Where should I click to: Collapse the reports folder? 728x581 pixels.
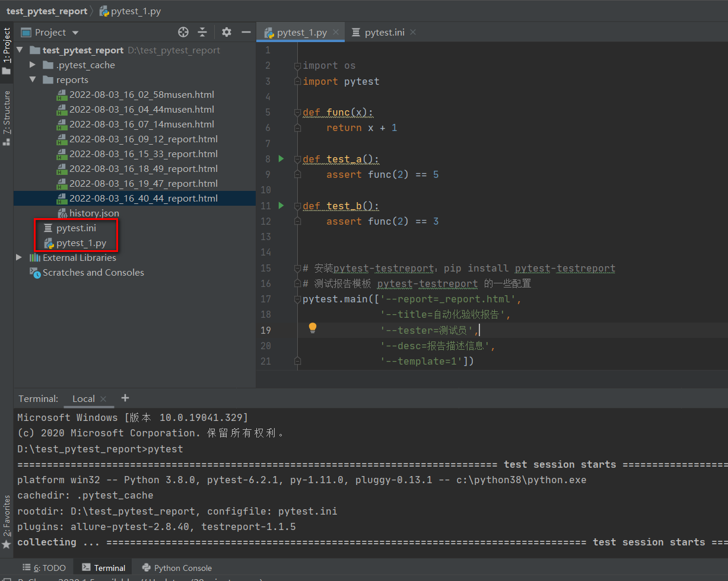(x=33, y=80)
